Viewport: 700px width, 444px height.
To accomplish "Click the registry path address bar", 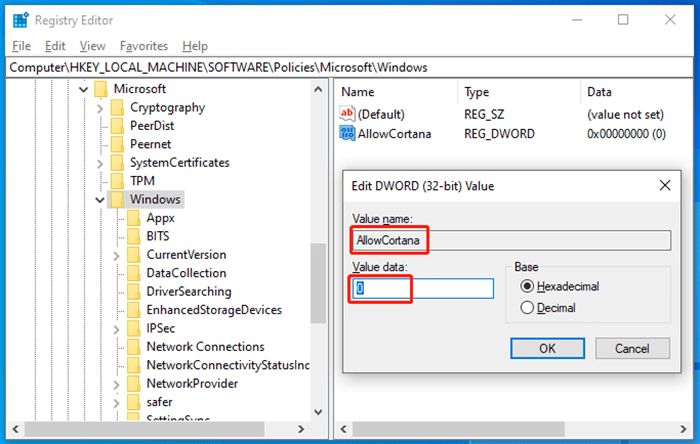I will [x=349, y=67].
